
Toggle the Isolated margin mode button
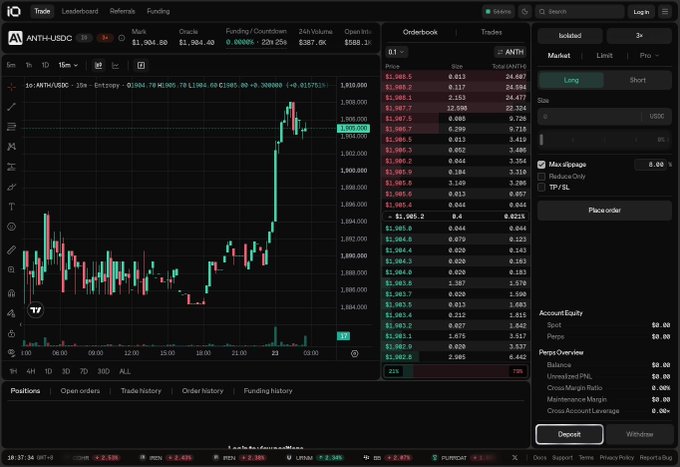[x=570, y=36]
